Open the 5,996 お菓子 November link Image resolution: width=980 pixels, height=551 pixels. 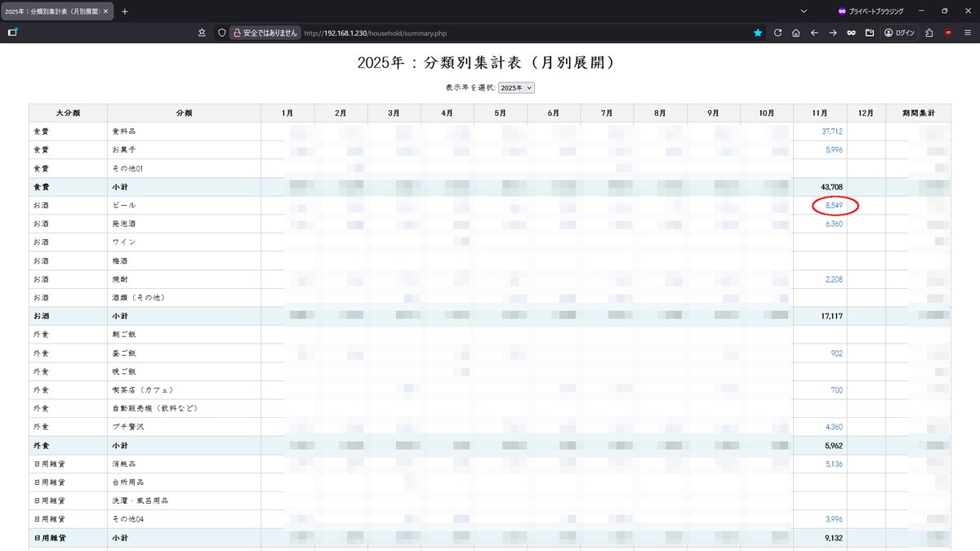point(834,150)
